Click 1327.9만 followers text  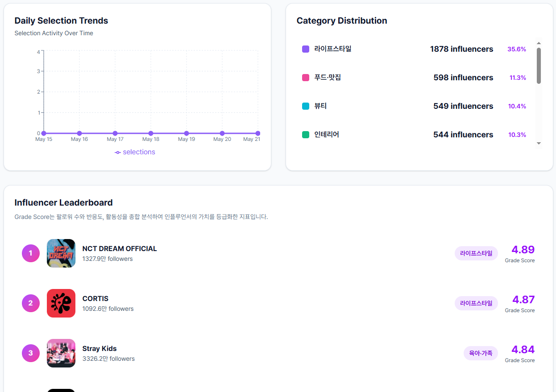point(108,259)
